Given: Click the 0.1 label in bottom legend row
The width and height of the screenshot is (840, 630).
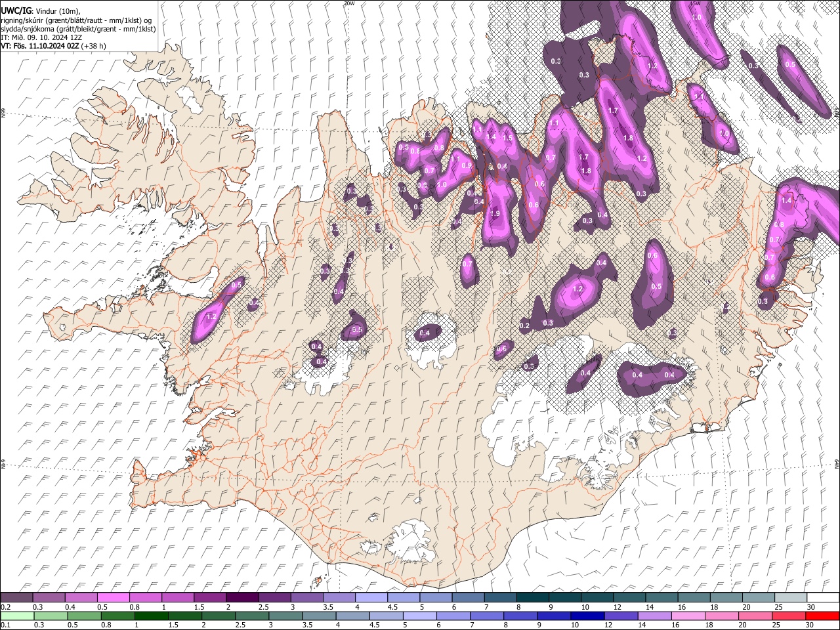Looking at the screenshot, I should [5, 625].
